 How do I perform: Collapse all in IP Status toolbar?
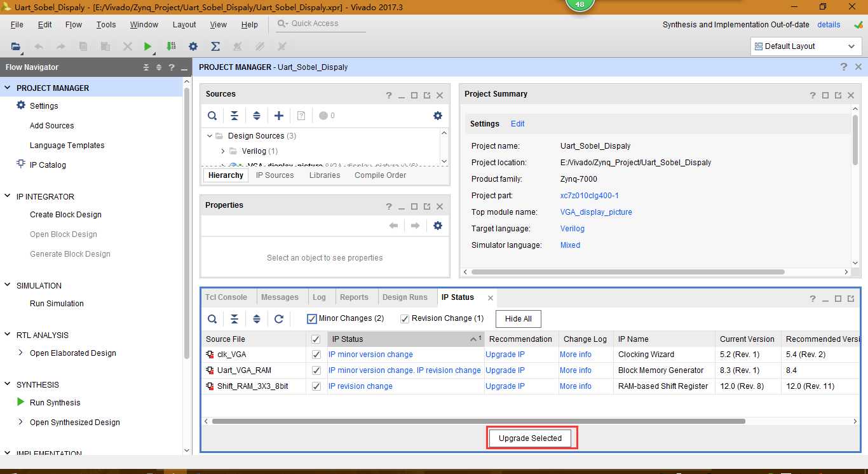pyautogui.click(x=234, y=319)
